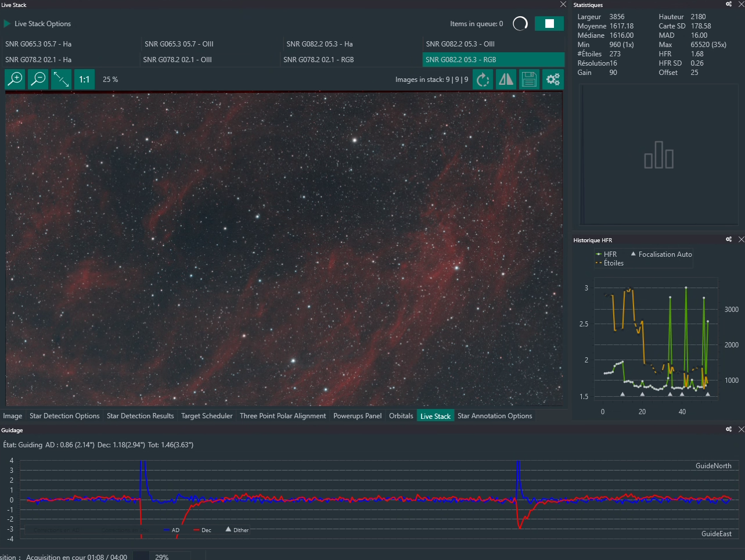Open the Three Point Polar Alignment tab
Screen dimensions: 745x560
coord(283,416)
